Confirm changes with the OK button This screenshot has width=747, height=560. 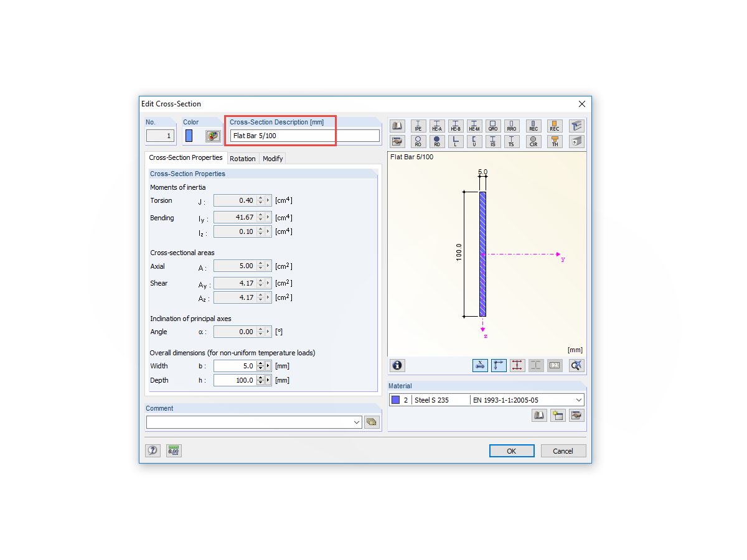point(512,450)
